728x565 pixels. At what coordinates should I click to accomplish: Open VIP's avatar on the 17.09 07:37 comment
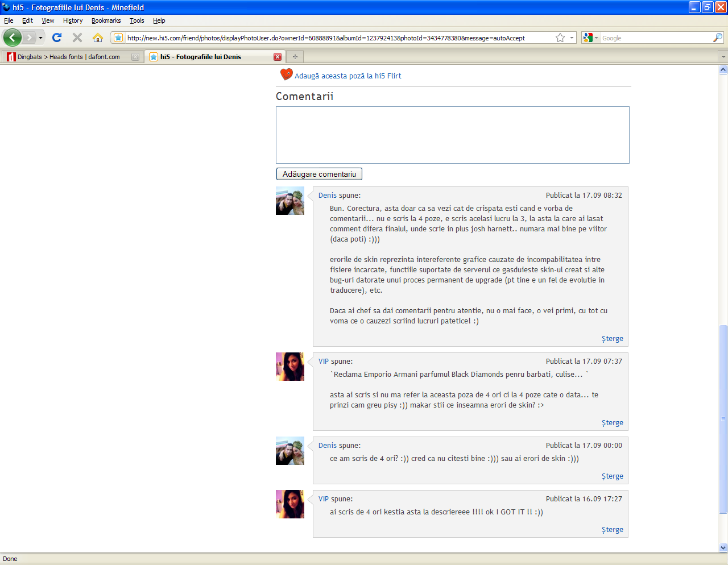click(290, 367)
